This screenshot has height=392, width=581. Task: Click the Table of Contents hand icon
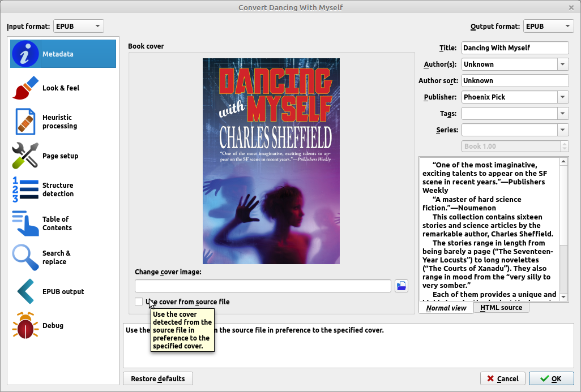(25, 223)
